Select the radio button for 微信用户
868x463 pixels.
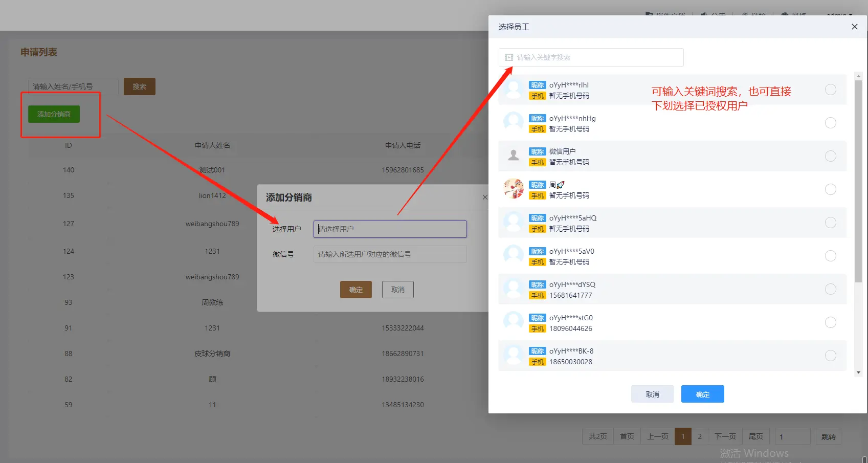click(830, 156)
